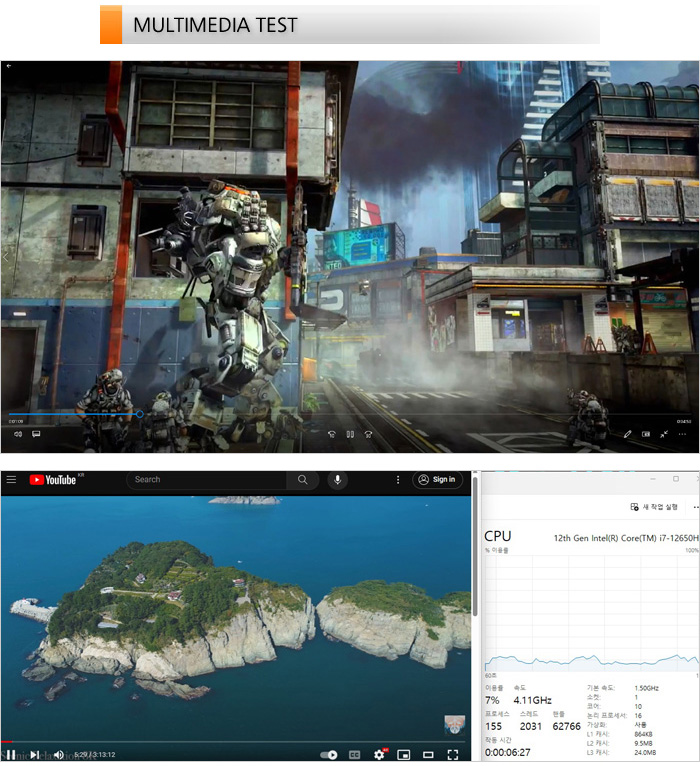Click the base speed value 1.50GHz
Image resolution: width=700 pixels, height=766 pixels.
pos(647,688)
